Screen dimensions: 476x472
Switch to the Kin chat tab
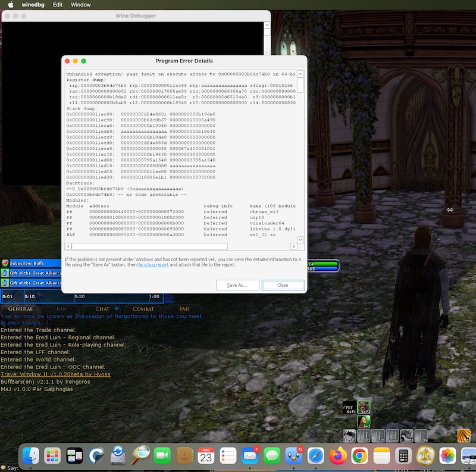pos(61,308)
